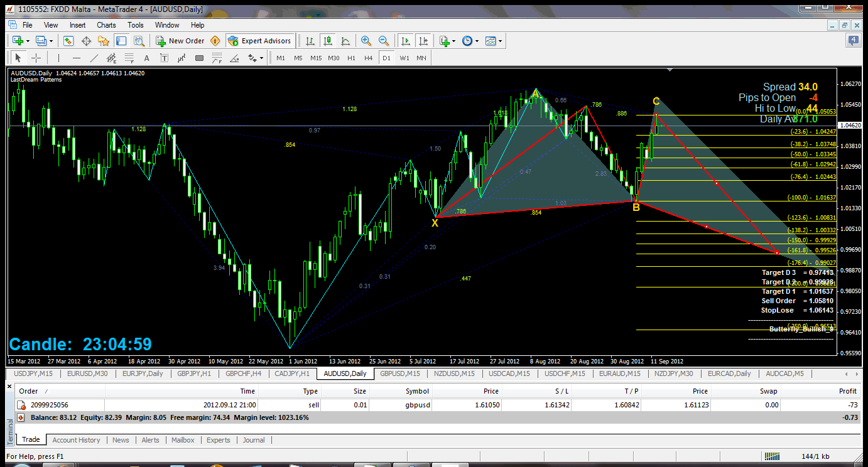This screenshot has height=467, width=868.
Task: Toggle the Terminal panel button
Action: [121, 41]
